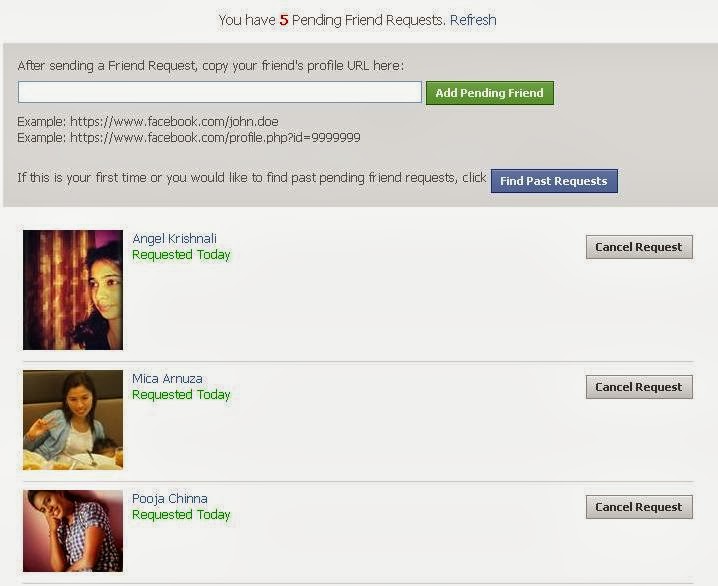Click the Add Pending Friend button
The height and width of the screenshot is (586, 718).
[490, 93]
